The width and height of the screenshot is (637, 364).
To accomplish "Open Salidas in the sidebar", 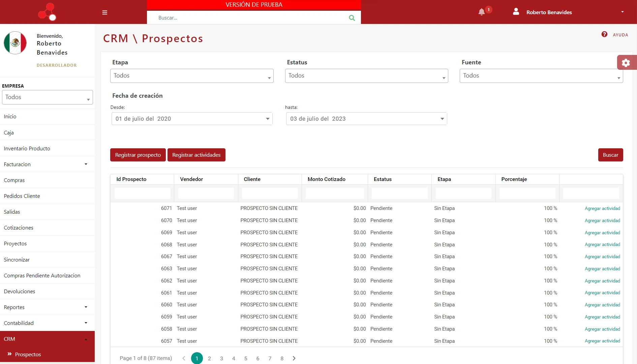I will [x=47, y=212].
